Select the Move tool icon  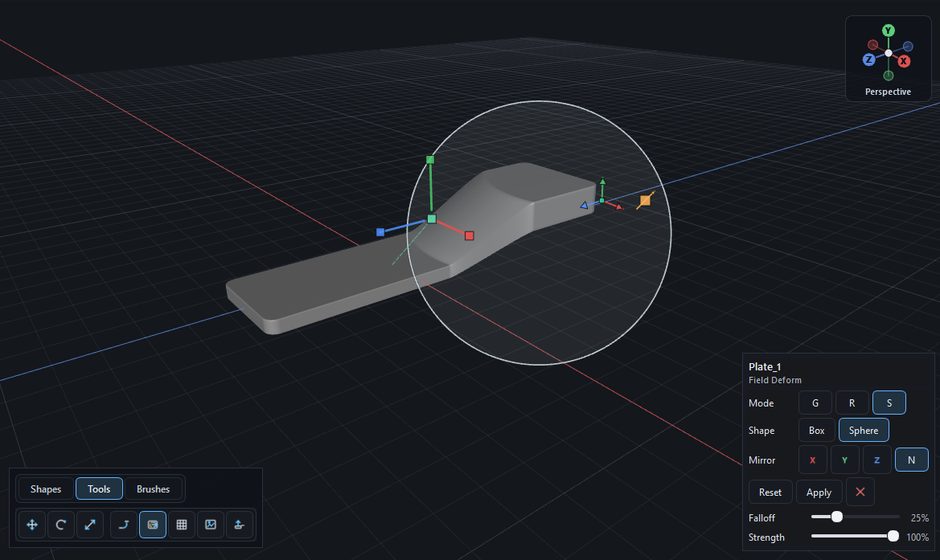point(32,525)
